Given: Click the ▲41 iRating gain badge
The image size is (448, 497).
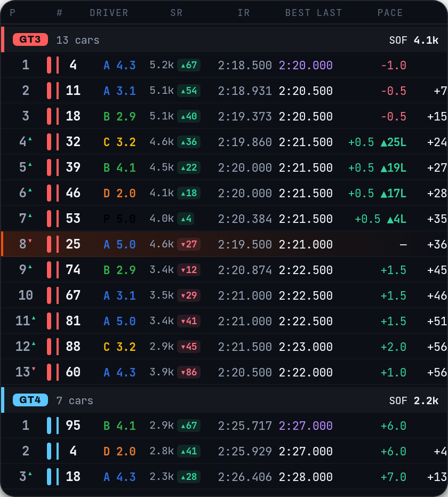Looking at the screenshot, I should point(189,451).
